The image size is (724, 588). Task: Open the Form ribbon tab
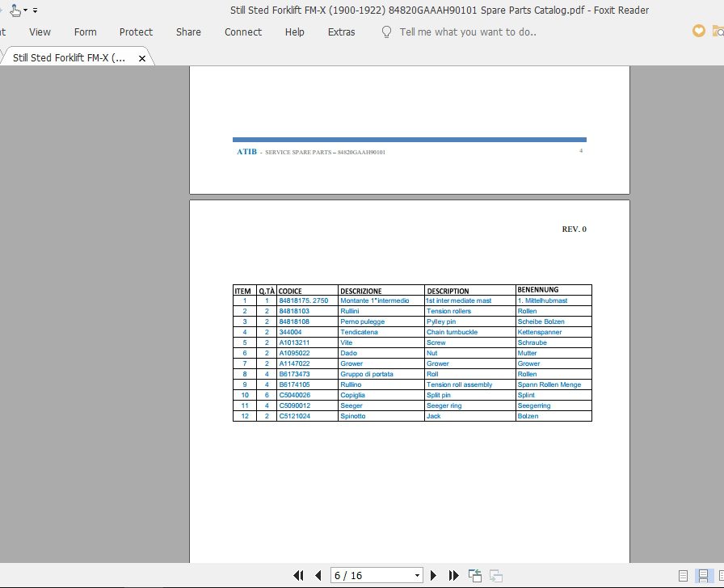86,31
